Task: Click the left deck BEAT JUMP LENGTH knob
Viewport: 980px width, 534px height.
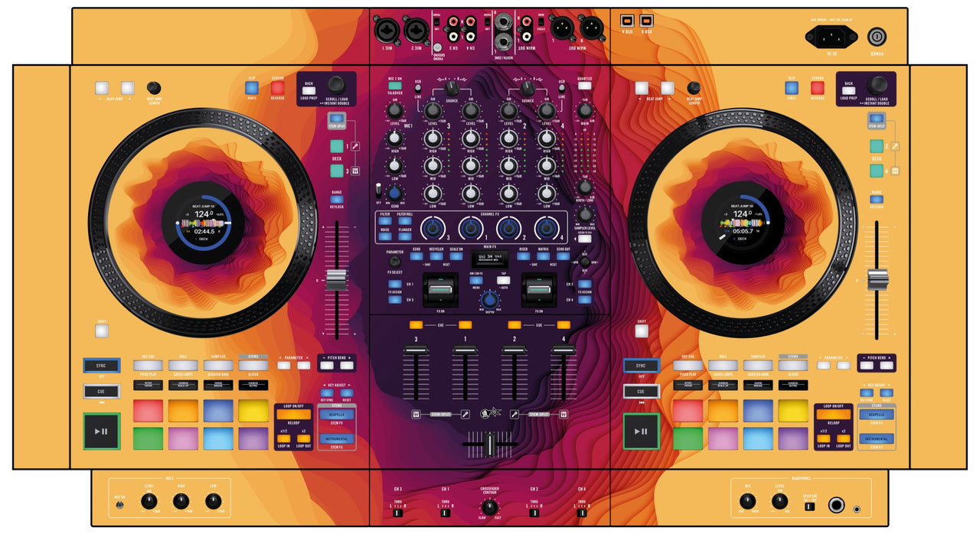Action: pyautogui.click(x=154, y=88)
